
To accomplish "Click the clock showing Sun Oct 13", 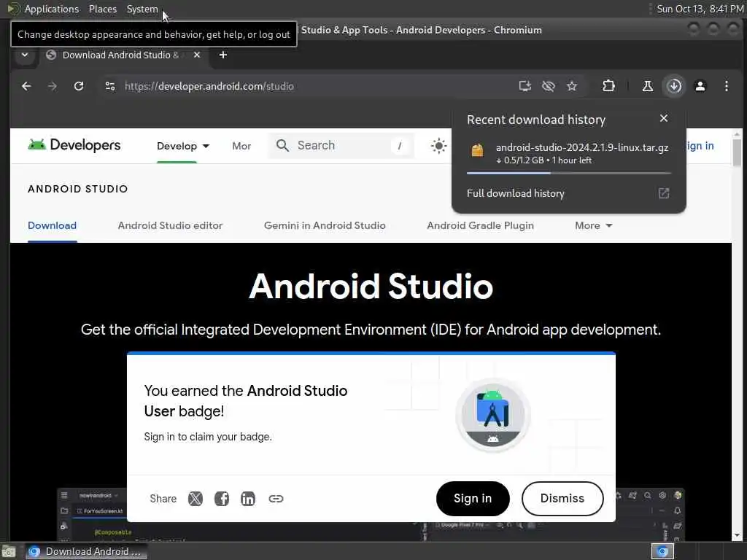I will point(700,9).
